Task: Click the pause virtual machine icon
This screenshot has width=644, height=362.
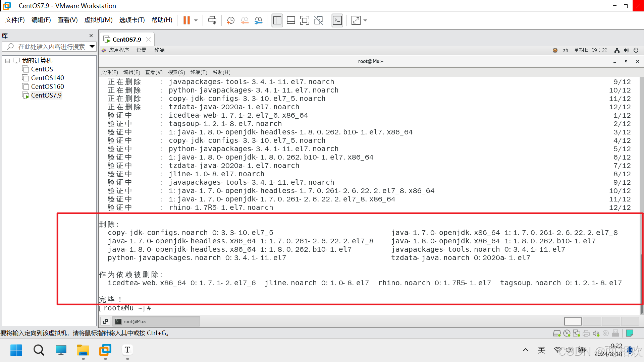Action: click(x=186, y=20)
